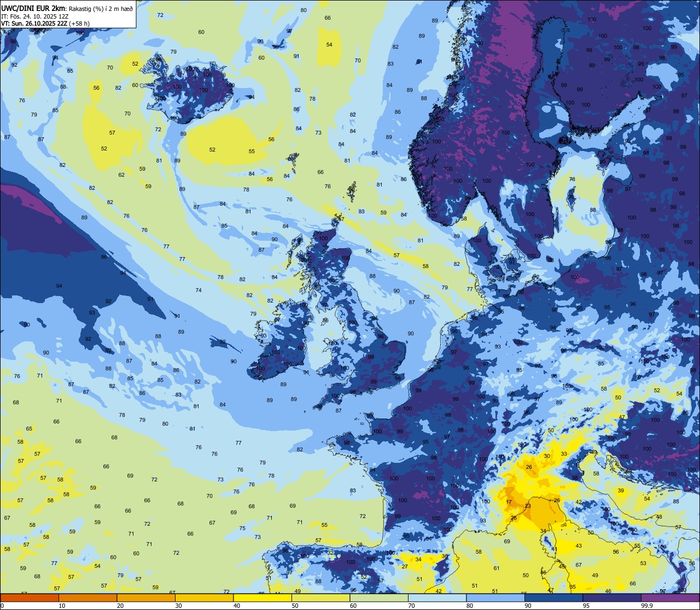Click the valid time 'VT: Sun. 26.10.2025 22Z'

click(x=34, y=24)
